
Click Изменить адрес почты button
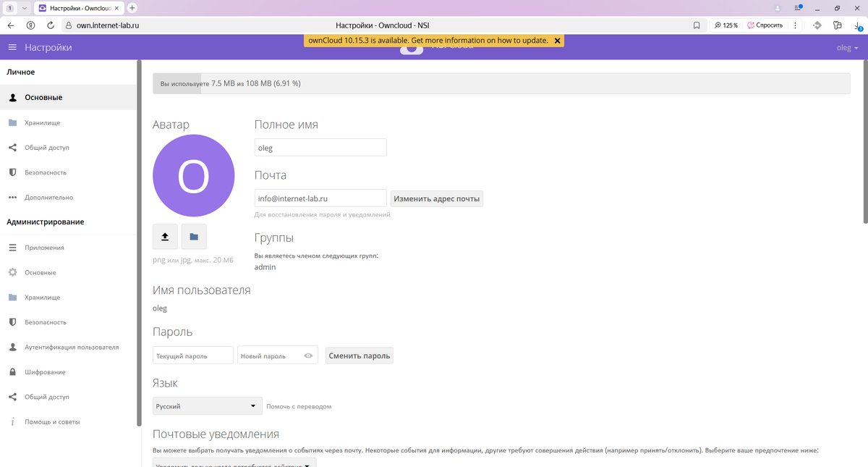tap(437, 198)
